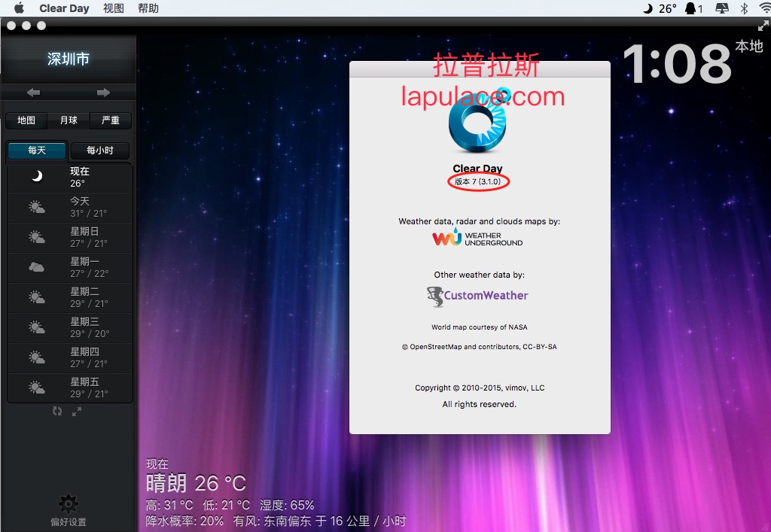
Task: Select the 星期一 27° / 22° row
Action: tap(70, 268)
